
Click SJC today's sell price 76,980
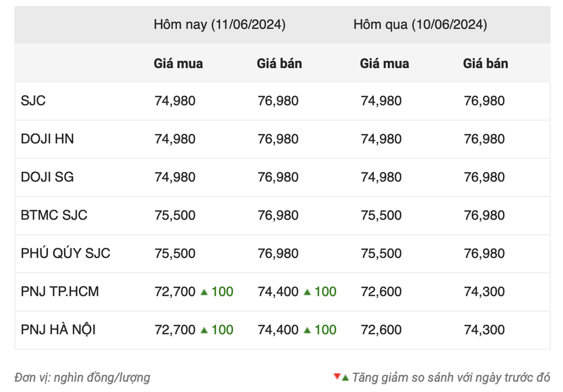[x=278, y=101]
